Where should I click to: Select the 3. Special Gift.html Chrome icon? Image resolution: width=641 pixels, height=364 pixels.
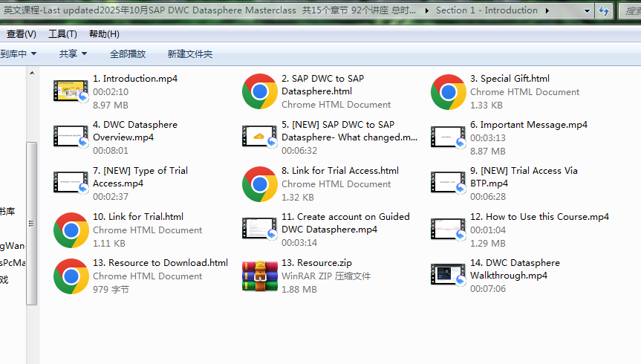tap(449, 92)
